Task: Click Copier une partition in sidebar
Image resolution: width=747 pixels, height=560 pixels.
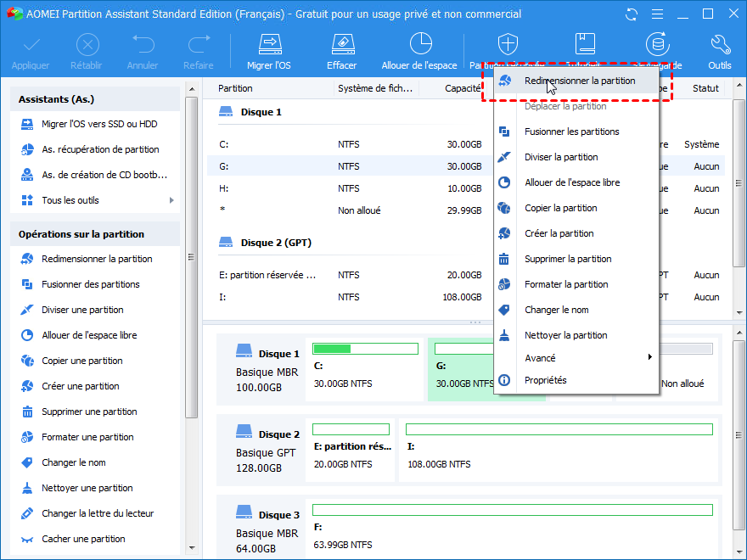Action: tap(82, 361)
